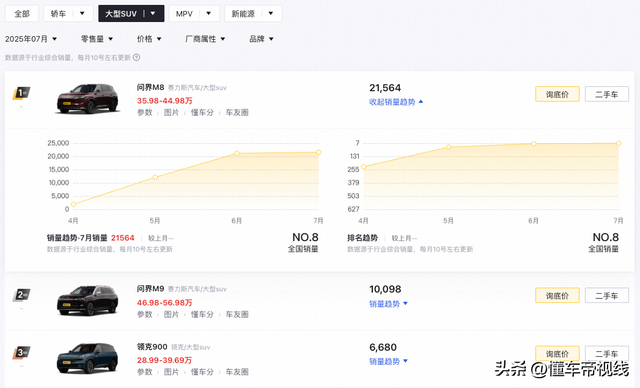Screen dimensions: 640x388
Task: Select the 全部 category tab
Action: point(22,13)
